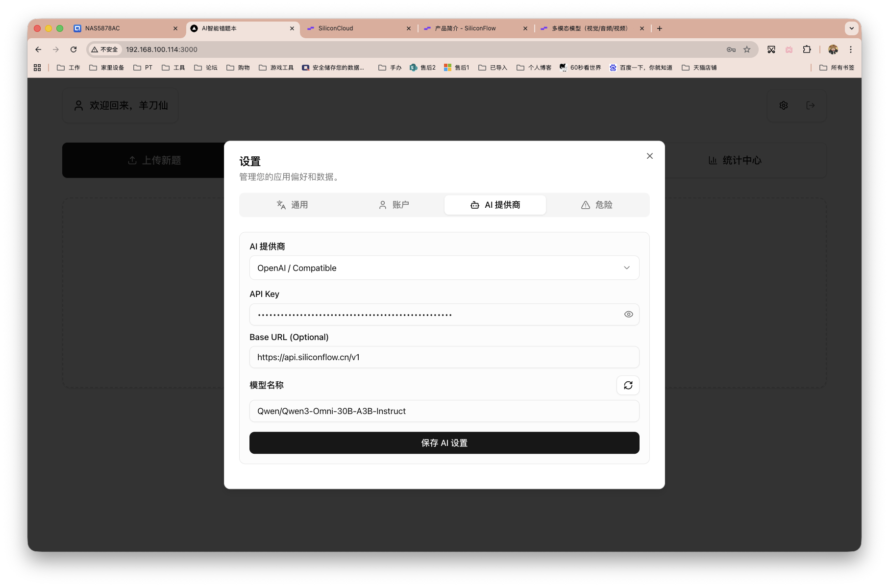Image resolution: width=889 pixels, height=588 pixels.
Task: Open Chrome's three-dot menu
Action: [851, 49]
